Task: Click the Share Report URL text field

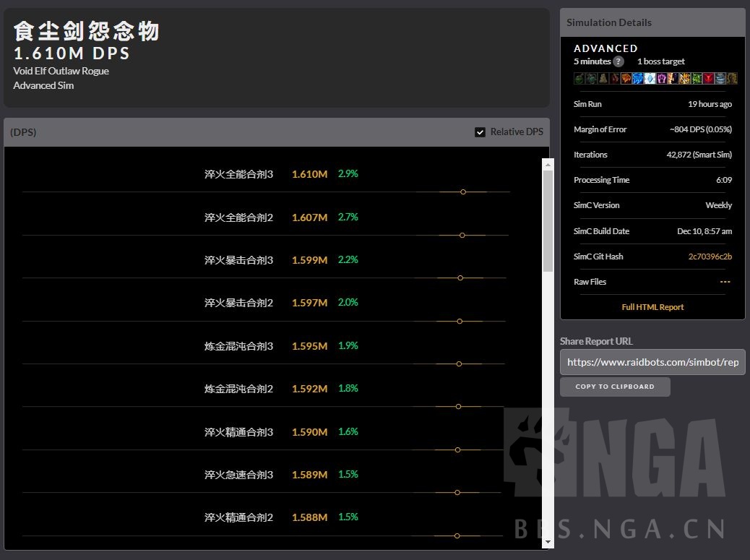Action: click(652, 362)
